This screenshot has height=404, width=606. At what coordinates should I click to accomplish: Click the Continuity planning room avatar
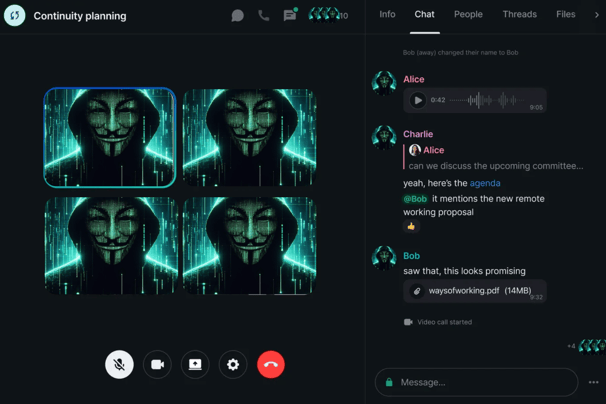[14, 15]
